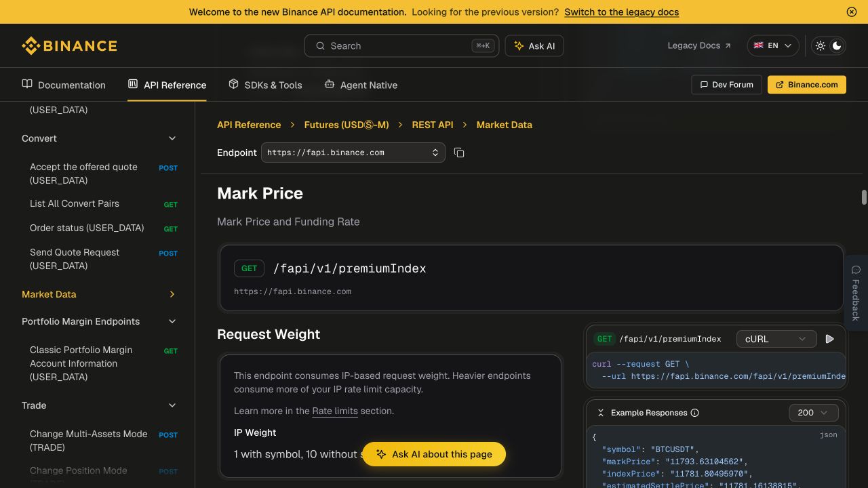
Task: Click the Mark Price heading
Action: tap(260, 193)
